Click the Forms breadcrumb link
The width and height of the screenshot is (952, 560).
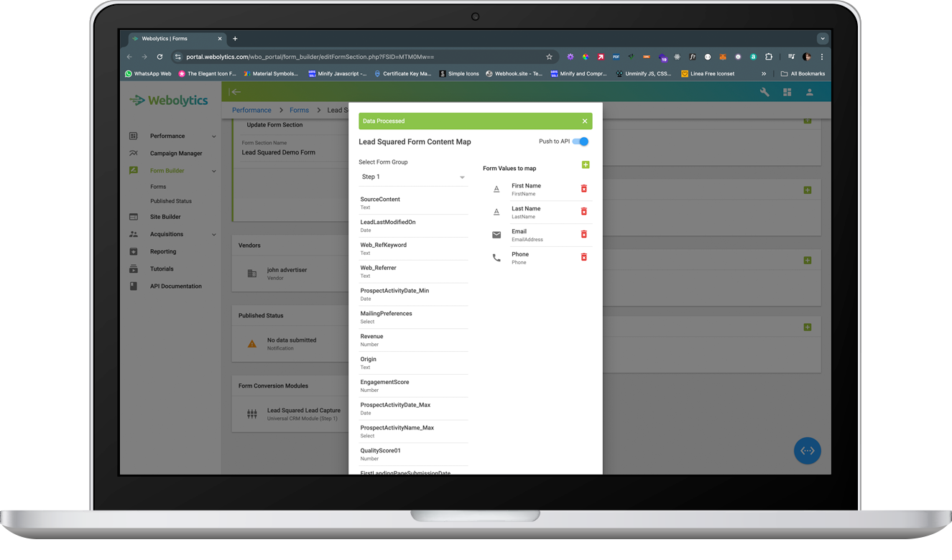coord(299,110)
